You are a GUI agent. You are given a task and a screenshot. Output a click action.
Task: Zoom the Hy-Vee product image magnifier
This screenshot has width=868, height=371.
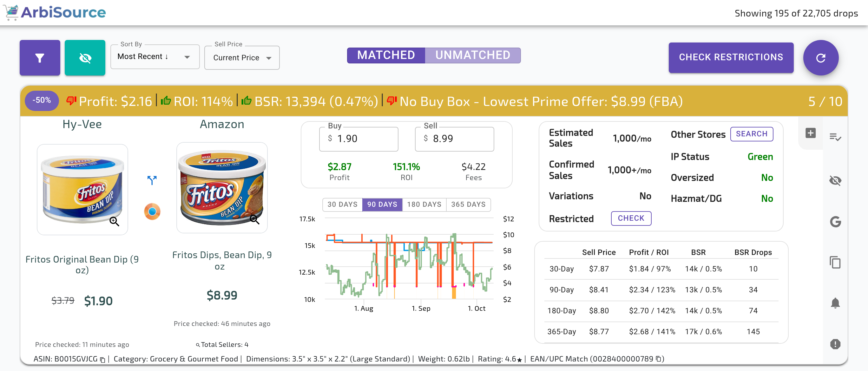114,221
